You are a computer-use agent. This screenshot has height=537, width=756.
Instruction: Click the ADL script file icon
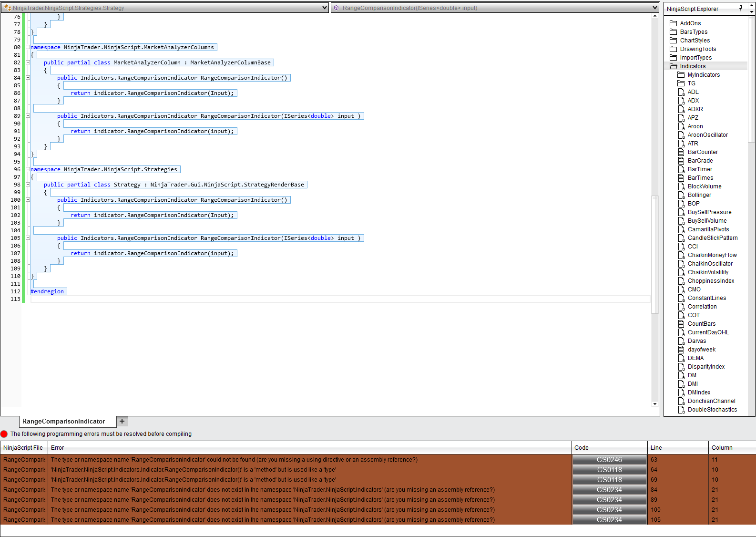681,92
